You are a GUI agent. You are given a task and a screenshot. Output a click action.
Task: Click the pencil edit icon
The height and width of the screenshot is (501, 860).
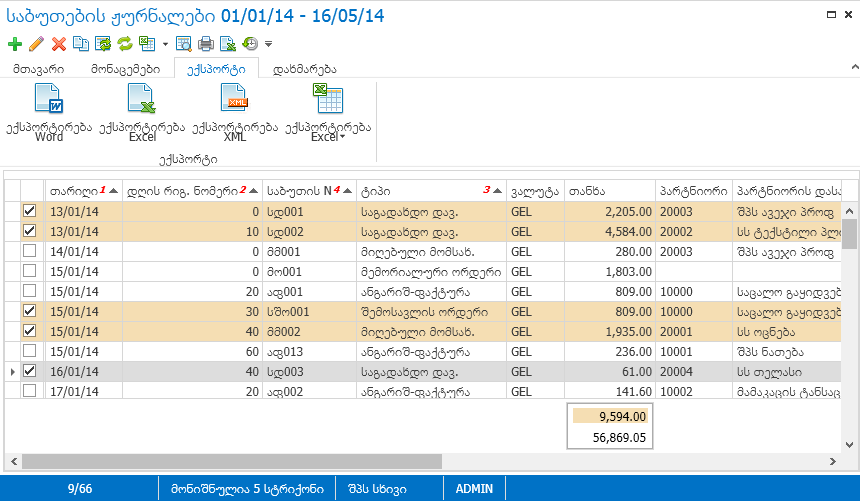point(36,44)
